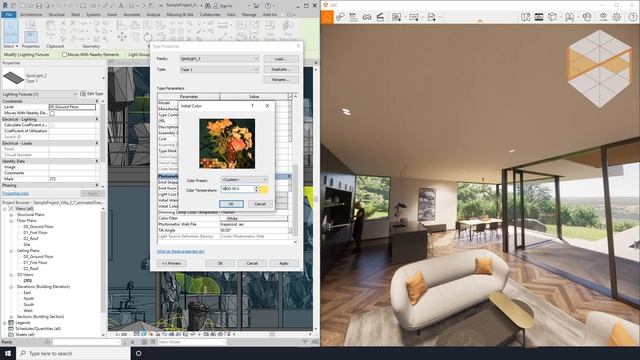Select the Modify tool in Revit ribbon
Image resolution: width=640 pixels, height=360 pixels.
tap(11, 31)
